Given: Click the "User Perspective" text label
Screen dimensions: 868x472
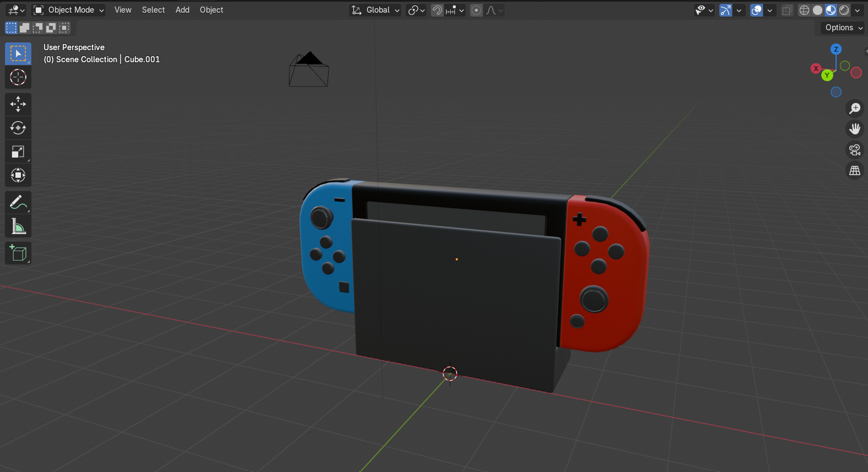Looking at the screenshot, I should point(74,47).
